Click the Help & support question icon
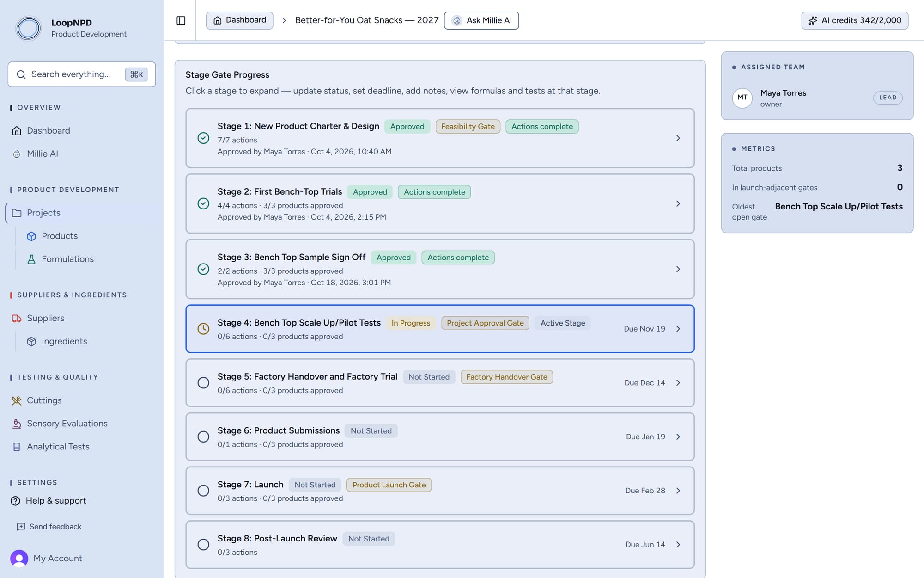The width and height of the screenshot is (924, 578). coord(15,501)
